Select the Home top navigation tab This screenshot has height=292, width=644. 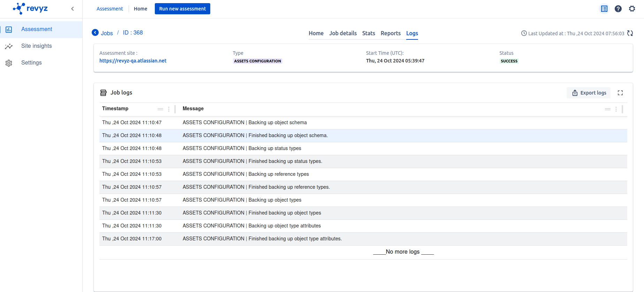point(141,9)
